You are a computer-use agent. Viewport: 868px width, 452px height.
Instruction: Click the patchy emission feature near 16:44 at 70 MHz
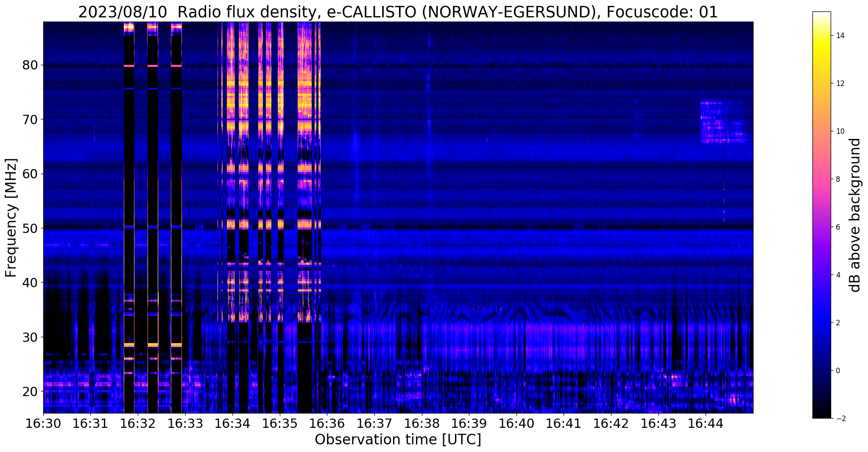(x=724, y=122)
